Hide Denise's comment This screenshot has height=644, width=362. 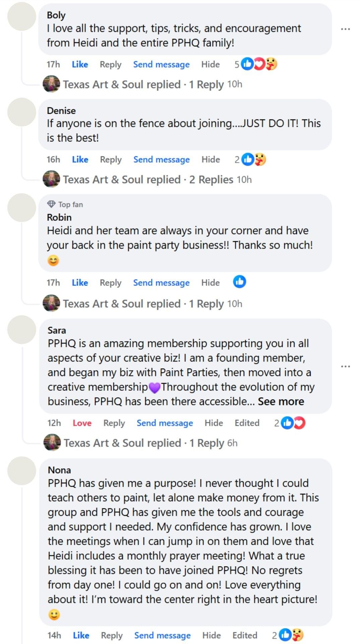click(210, 159)
